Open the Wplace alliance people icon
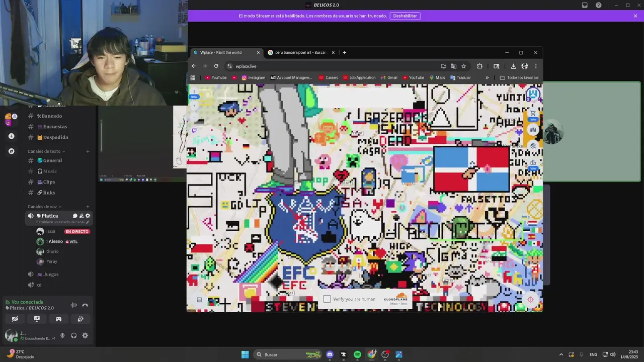 pyautogui.click(x=533, y=130)
